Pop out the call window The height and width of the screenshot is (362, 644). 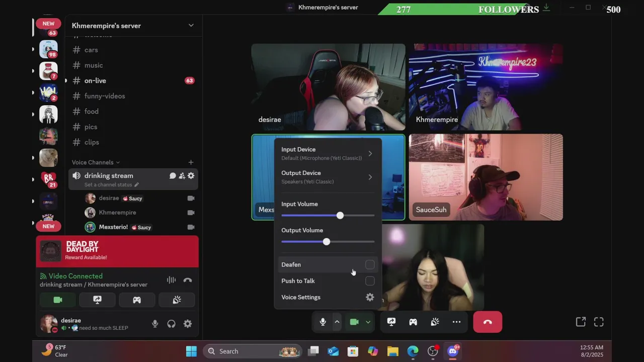581,322
